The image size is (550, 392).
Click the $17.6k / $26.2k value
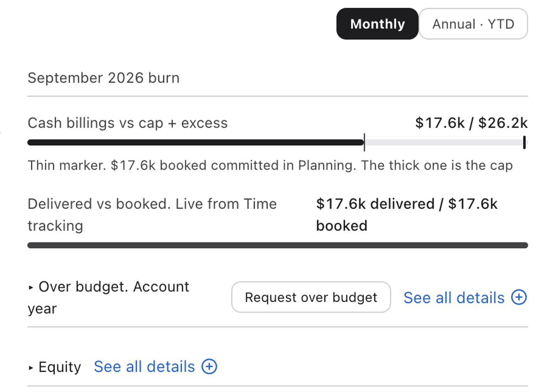coord(471,123)
